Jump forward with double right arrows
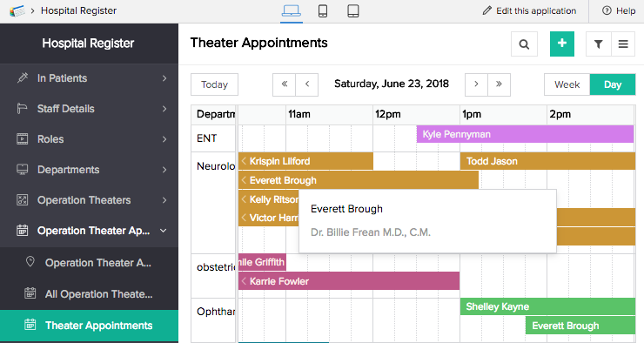This screenshot has height=343, width=644. (x=499, y=84)
